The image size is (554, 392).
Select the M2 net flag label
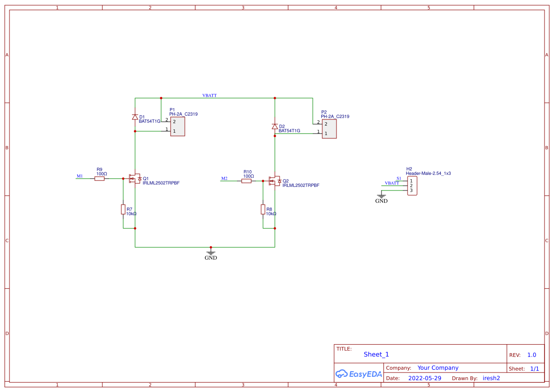pyautogui.click(x=224, y=178)
